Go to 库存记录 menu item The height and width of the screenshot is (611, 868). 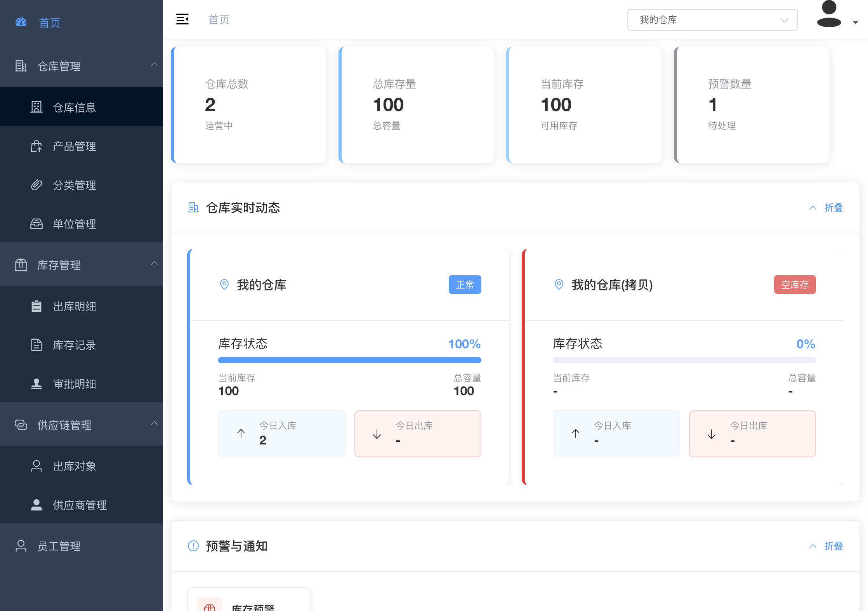[74, 345]
